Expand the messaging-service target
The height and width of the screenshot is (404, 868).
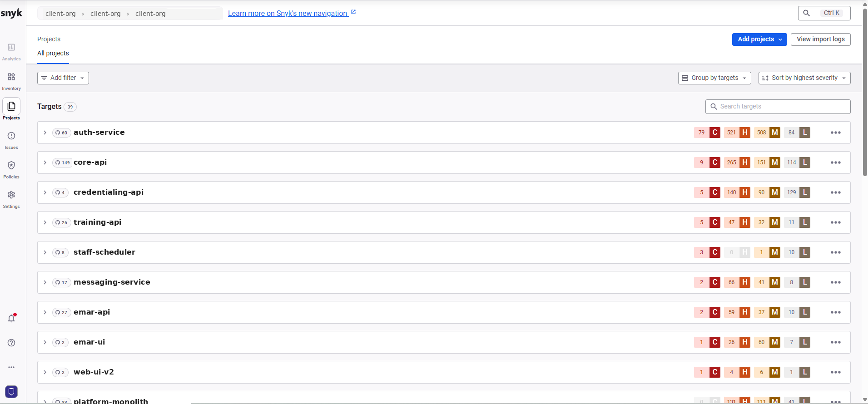click(x=45, y=282)
